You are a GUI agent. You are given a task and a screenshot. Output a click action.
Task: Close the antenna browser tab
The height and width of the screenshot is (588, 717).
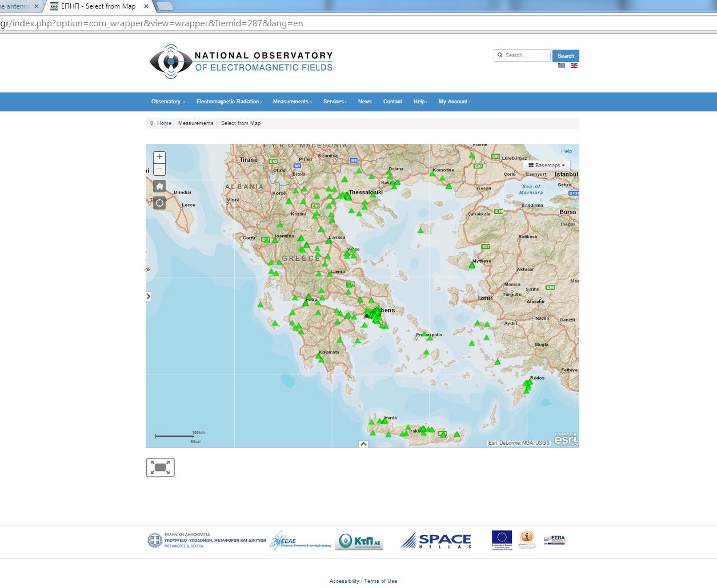37,6
